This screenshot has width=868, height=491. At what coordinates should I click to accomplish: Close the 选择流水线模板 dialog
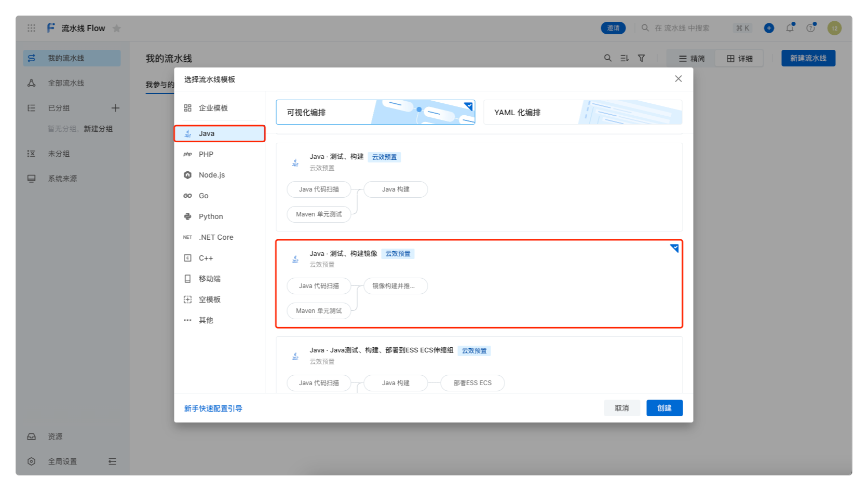pyautogui.click(x=679, y=79)
